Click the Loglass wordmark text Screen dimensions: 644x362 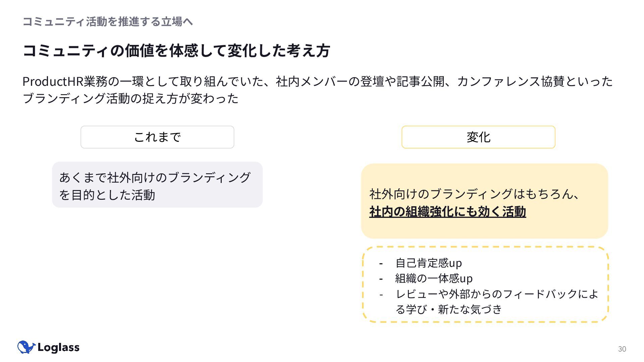click(58, 348)
